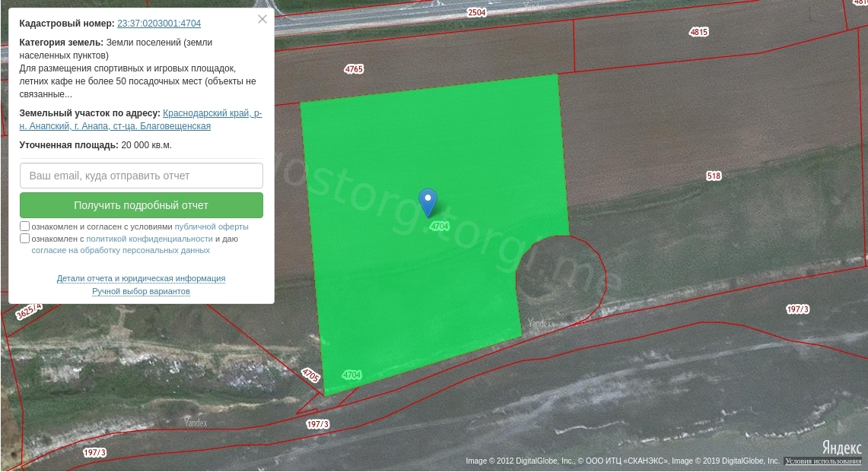The image size is (868, 472).
Task: Click the Яндекс logo on map
Action: tap(841, 447)
